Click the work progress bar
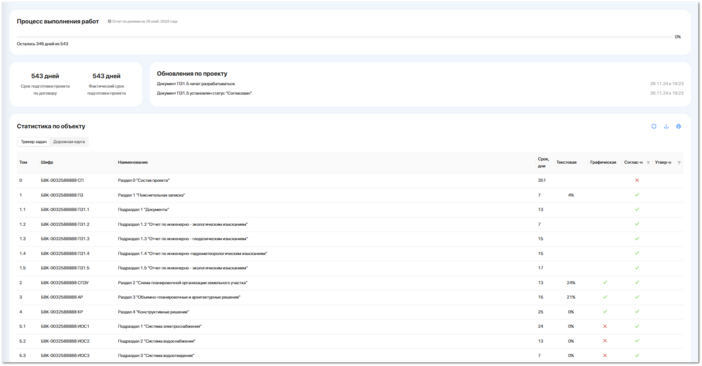This screenshot has height=366, width=702. (344, 37)
